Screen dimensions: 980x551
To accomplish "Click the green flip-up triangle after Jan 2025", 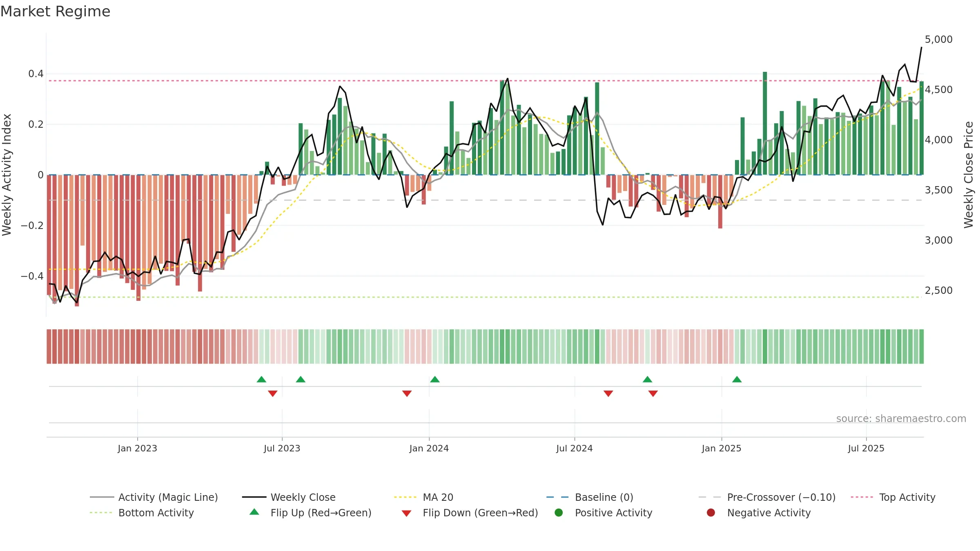I will (737, 379).
